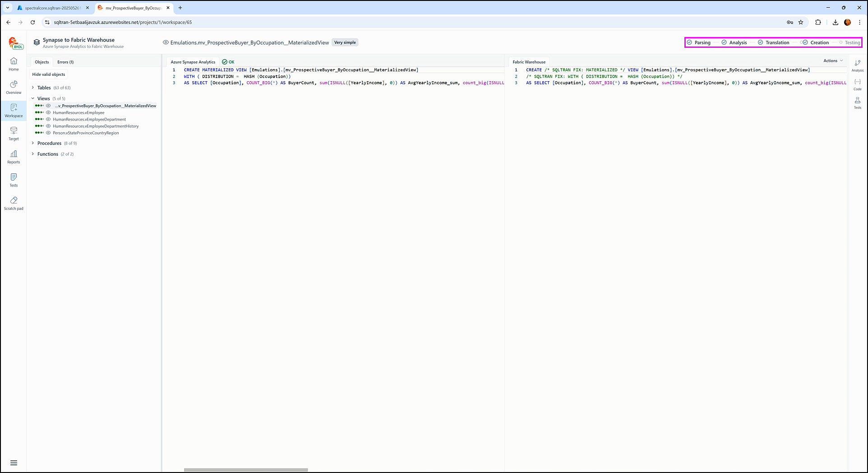Open the Reports chart icon
The width and height of the screenshot is (868, 473).
14,157
